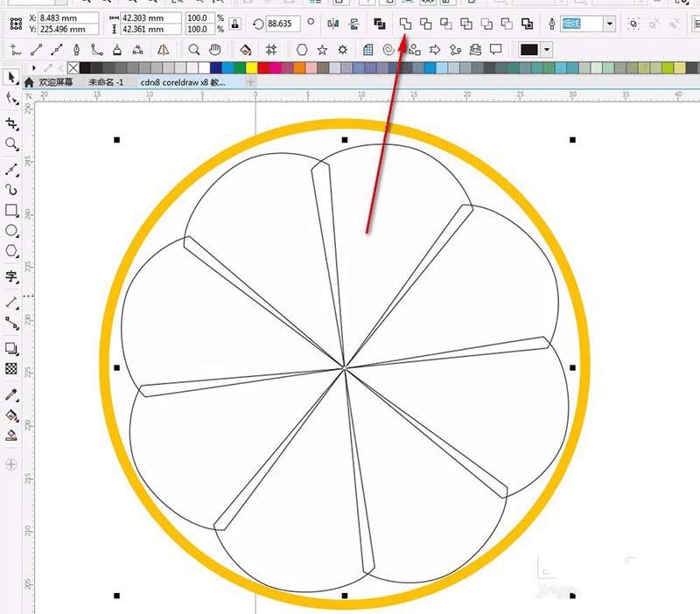Select the Color Eyedropper tool
Screen dimensions: 700x614
11,395
